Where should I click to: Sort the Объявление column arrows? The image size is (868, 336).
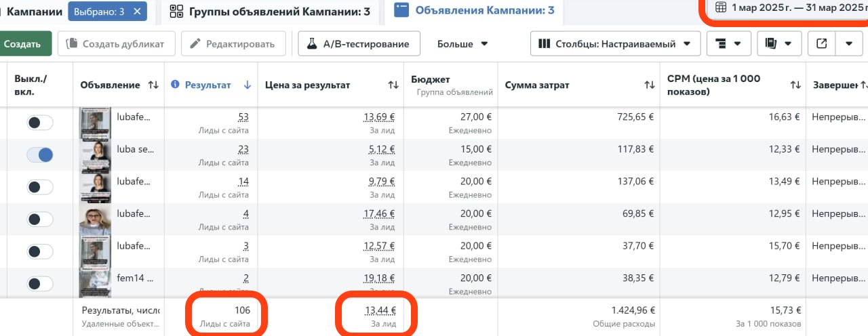[153, 85]
